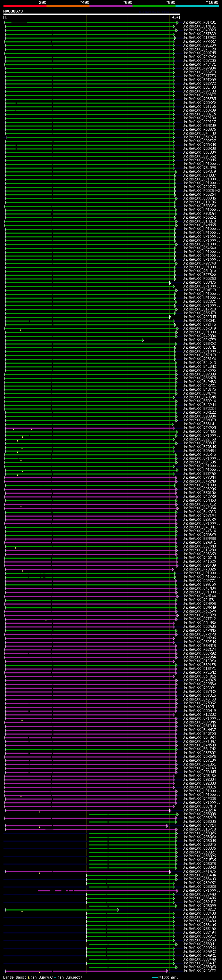Click the UniRef100_C7YQM4 label
This screenshot has width=222, height=980.
(199, 477)
